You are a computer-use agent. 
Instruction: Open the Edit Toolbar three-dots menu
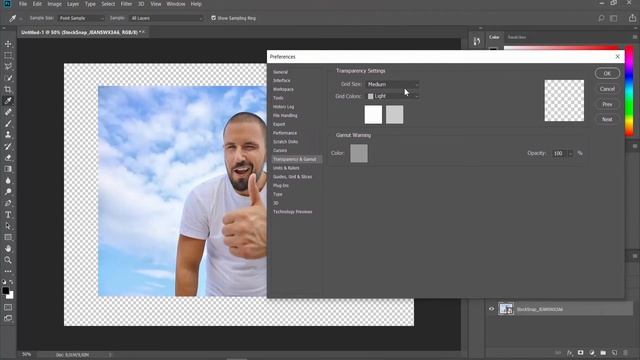pos(8,271)
